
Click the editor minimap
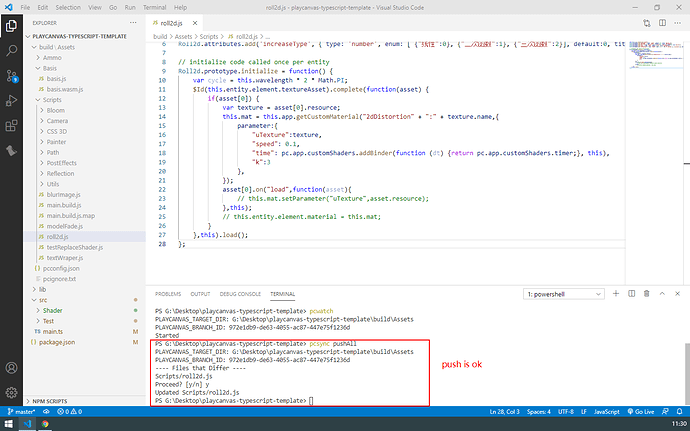click(655, 55)
